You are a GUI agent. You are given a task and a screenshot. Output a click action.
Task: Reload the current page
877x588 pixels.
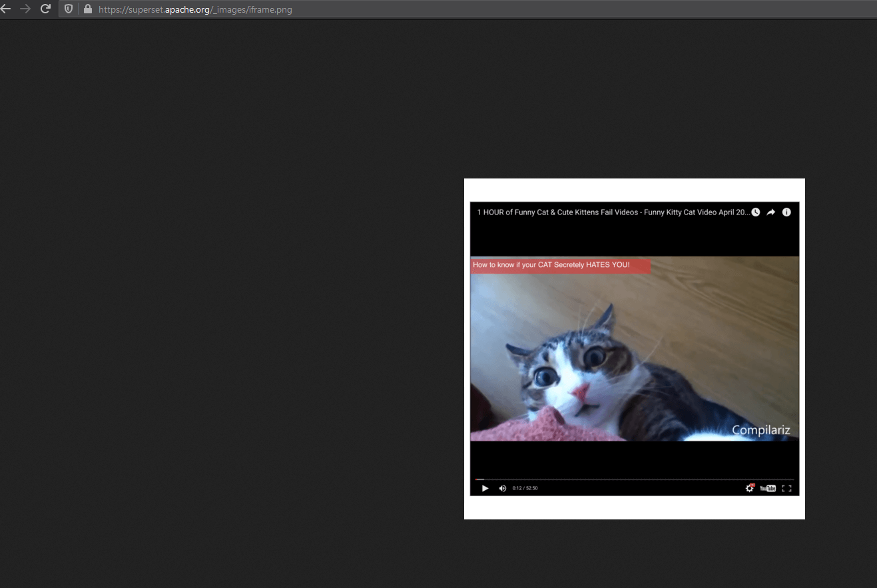[x=45, y=9]
